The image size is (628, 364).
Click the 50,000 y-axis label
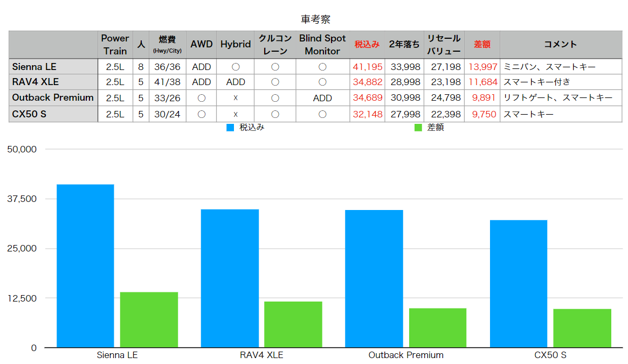click(x=22, y=149)
